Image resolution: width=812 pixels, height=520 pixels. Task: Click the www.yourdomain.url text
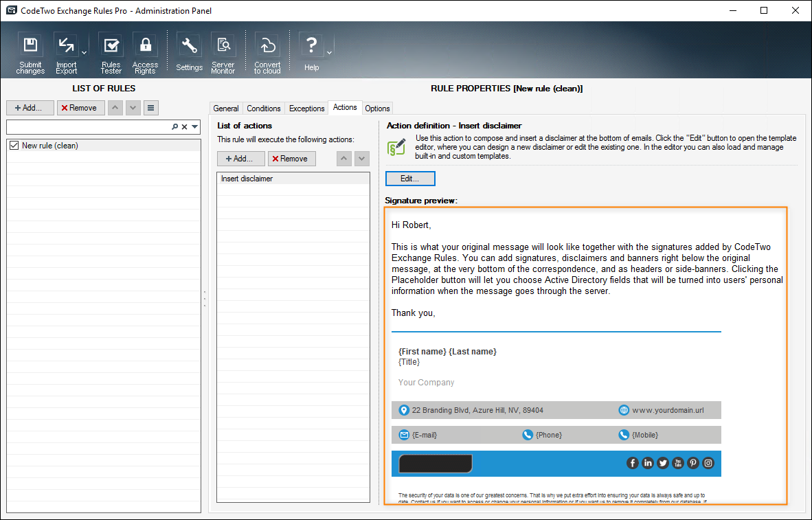tap(668, 410)
